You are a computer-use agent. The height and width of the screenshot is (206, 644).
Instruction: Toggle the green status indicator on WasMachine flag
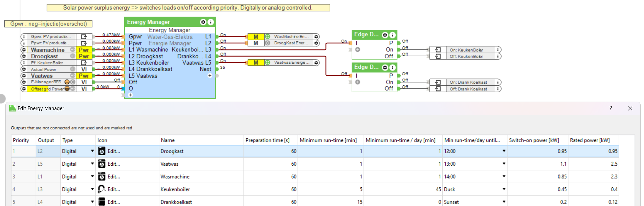click(268, 37)
